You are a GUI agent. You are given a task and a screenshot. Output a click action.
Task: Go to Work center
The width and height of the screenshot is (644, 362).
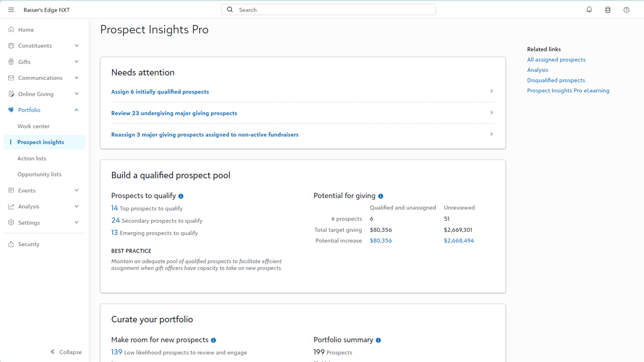33,126
